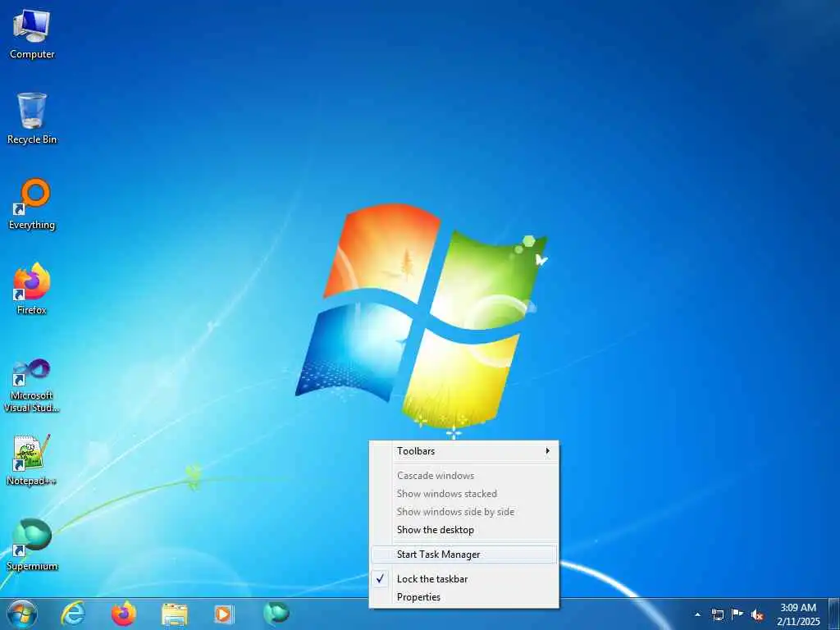Screen dimensions: 840x630
Task: Open the Windows Start menu orb
Action: pyautogui.click(x=22, y=614)
